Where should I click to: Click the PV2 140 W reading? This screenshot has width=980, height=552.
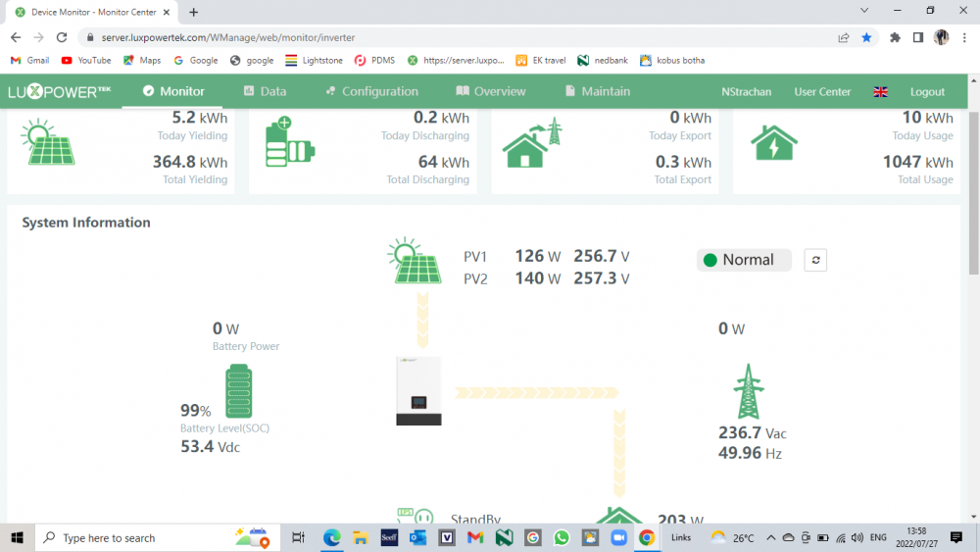(x=537, y=278)
